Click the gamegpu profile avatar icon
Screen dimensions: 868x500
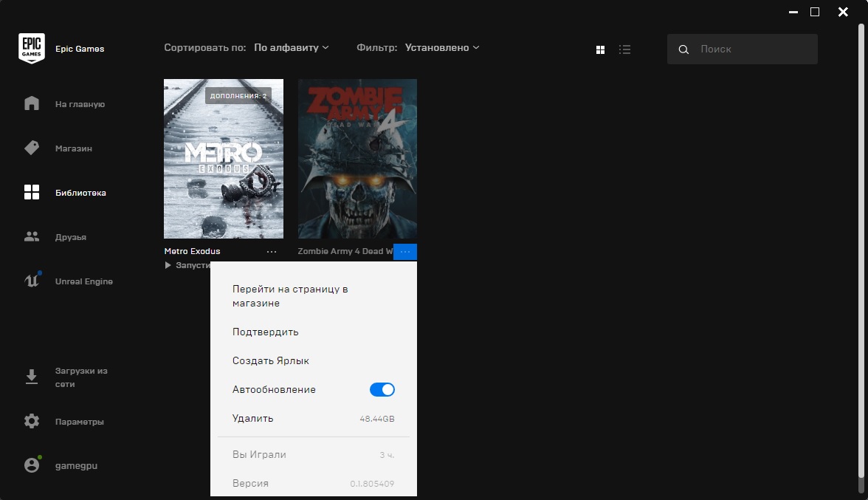pyautogui.click(x=32, y=465)
